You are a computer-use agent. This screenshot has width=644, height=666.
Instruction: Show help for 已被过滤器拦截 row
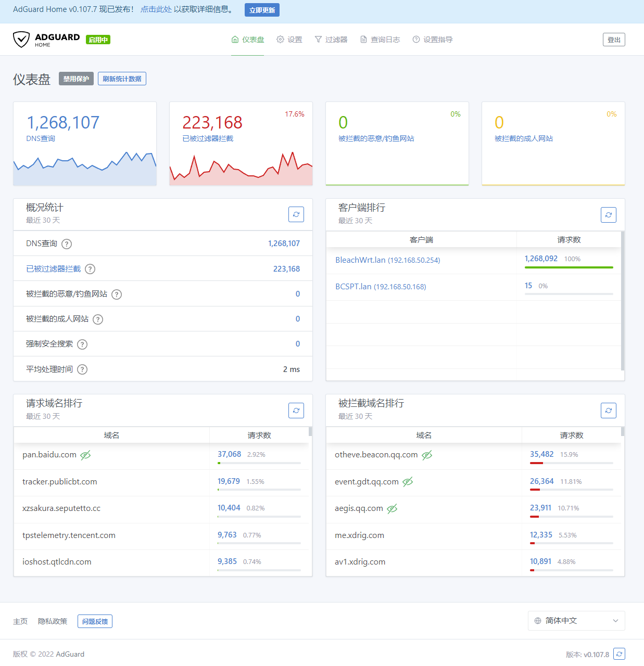[90, 269]
